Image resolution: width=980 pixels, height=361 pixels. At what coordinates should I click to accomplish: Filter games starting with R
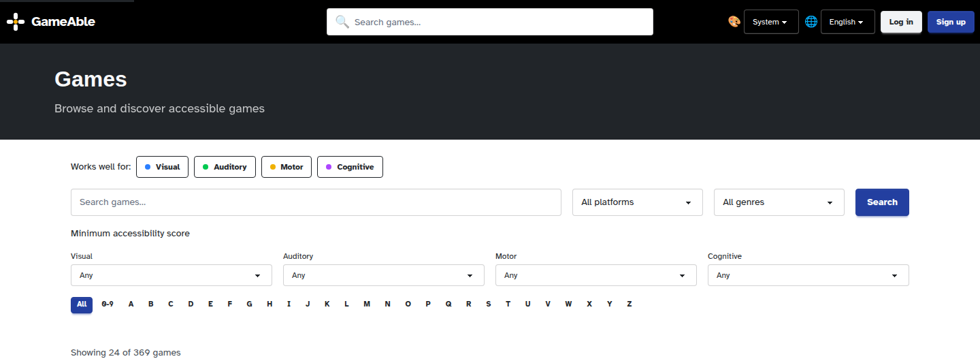(468, 304)
